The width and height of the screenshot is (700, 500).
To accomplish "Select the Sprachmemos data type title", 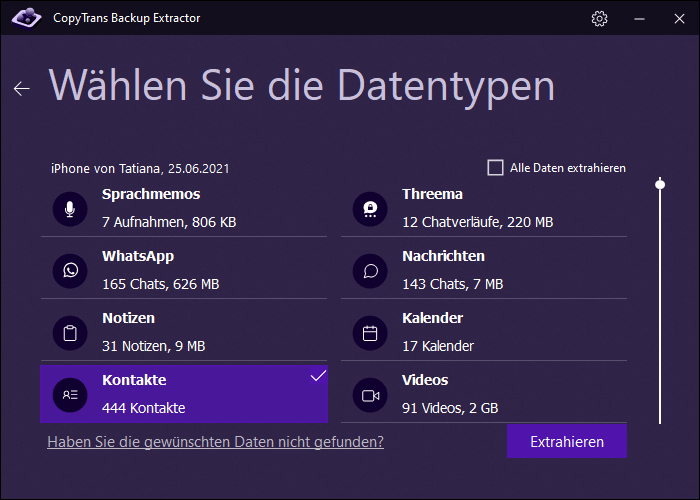I will (151, 194).
